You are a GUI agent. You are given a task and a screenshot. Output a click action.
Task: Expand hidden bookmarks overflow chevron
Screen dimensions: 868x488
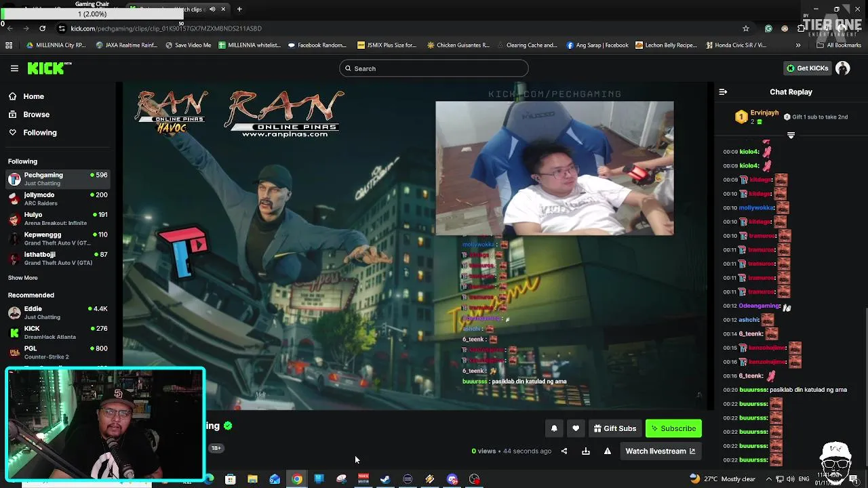click(x=798, y=45)
